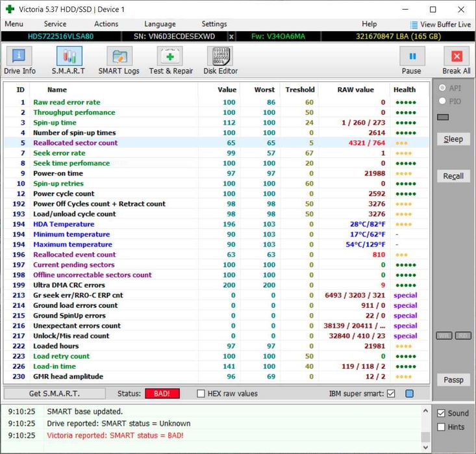Click the Recall button
476x454 pixels.
click(x=453, y=176)
